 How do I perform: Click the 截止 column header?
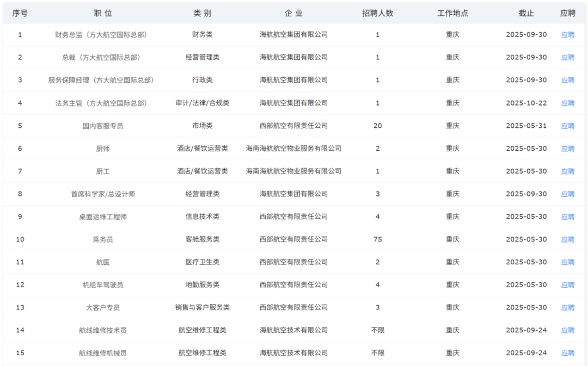click(x=526, y=13)
